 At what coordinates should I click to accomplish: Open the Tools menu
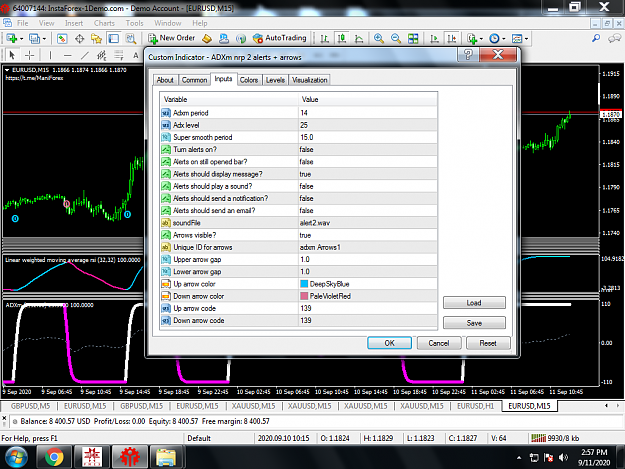point(134,23)
